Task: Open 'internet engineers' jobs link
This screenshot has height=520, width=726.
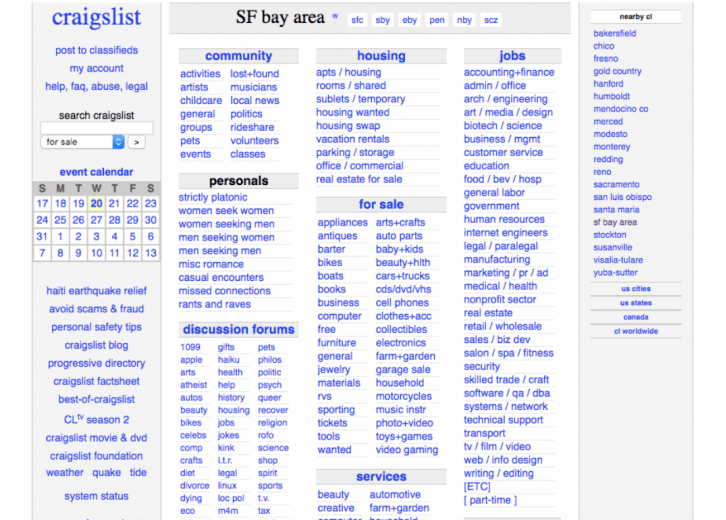Action: [506, 233]
